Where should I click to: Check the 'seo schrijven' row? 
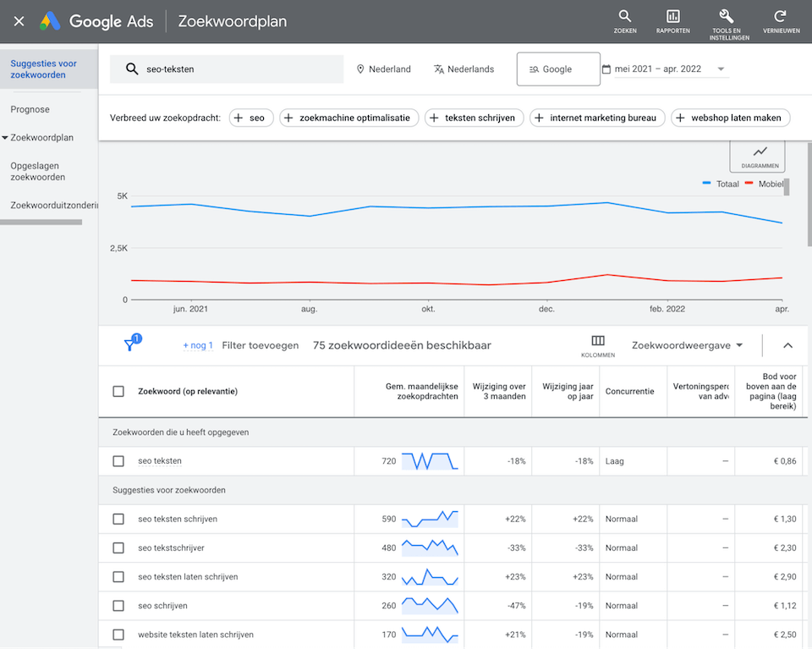click(x=118, y=606)
